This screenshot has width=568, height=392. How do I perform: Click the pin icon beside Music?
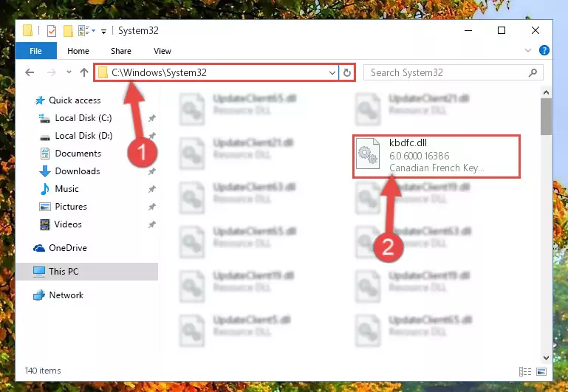pyautogui.click(x=151, y=189)
